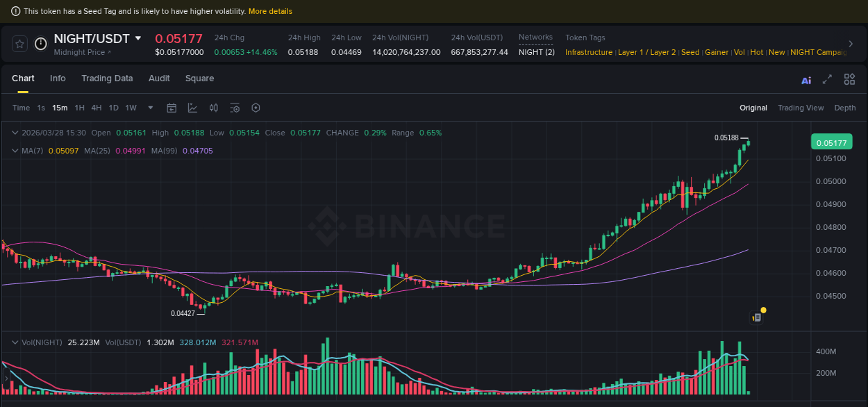Click the clock icon beside NIGHT/USDT
868x407 pixels.
tap(40, 44)
